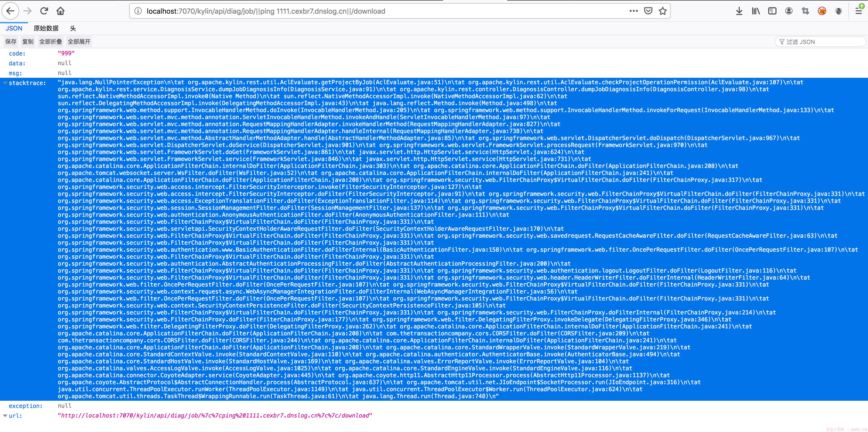Click the 全部折叠 collapse all button
868x432 pixels.
click(x=51, y=41)
